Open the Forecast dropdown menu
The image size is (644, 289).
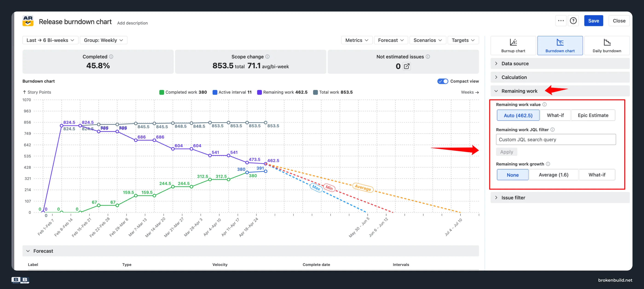391,40
